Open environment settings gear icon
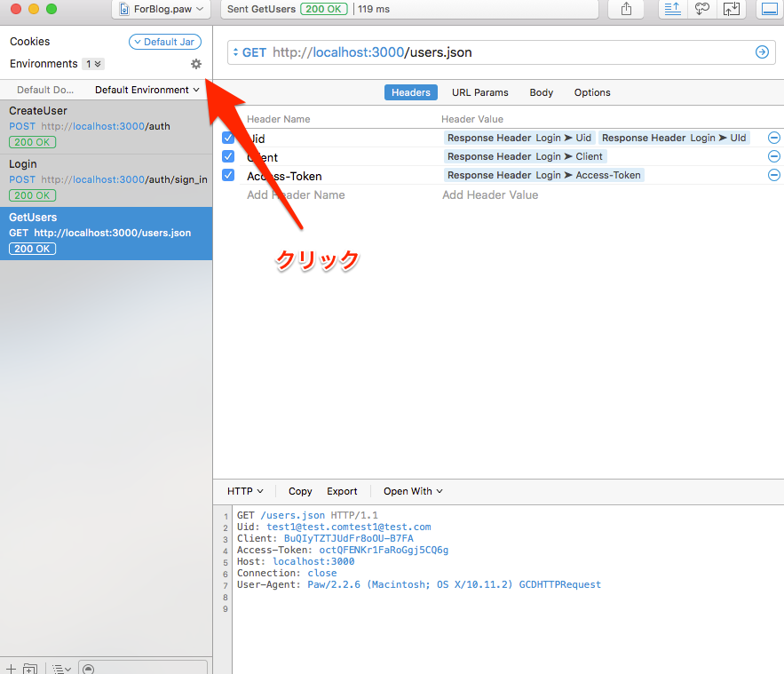This screenshot has height=674, width=784. click(x=196, y=64)
